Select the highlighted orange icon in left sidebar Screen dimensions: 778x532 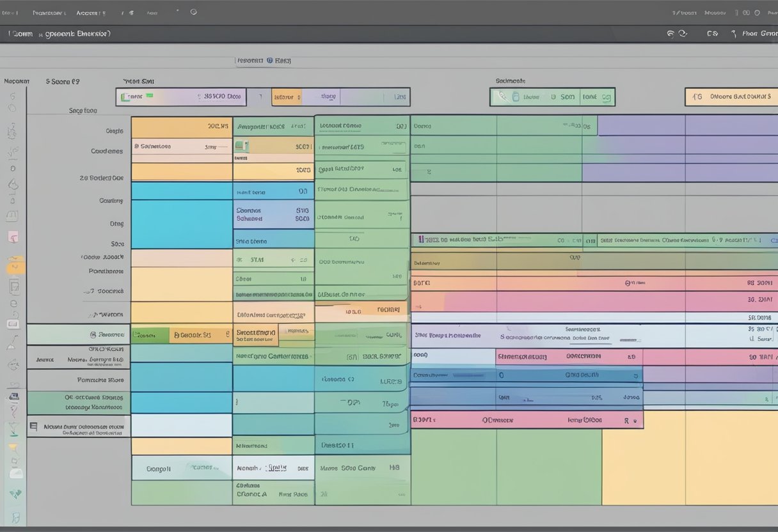(14, 267)
